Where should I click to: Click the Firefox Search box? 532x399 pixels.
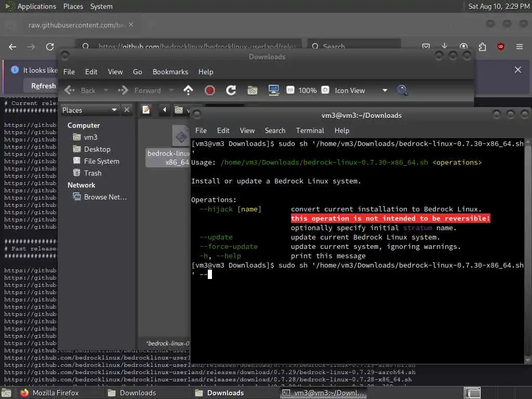354,46
